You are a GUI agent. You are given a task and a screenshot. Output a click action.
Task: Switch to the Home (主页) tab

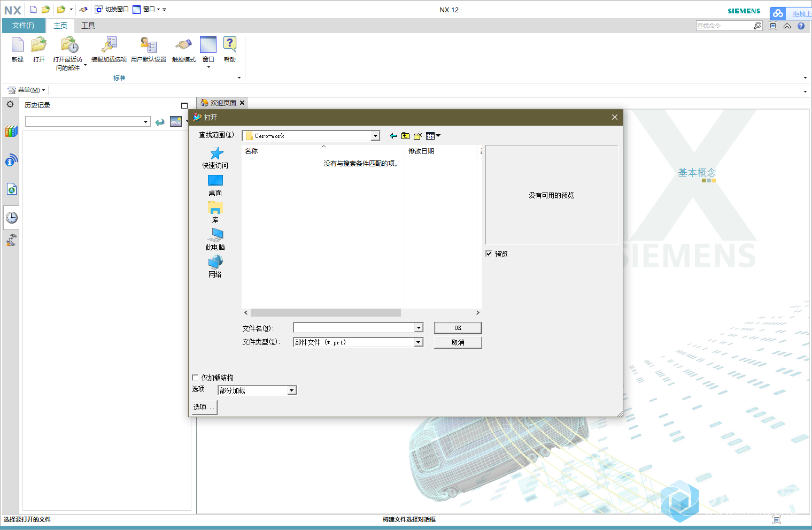(x=60, y=26)
